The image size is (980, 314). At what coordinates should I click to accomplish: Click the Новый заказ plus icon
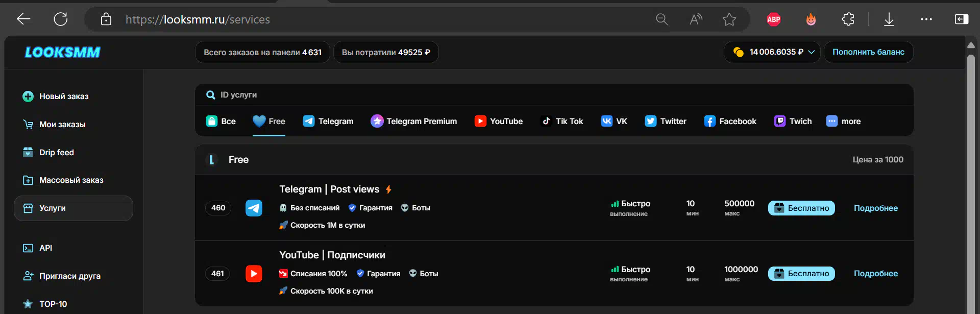(x=28, y=96)
